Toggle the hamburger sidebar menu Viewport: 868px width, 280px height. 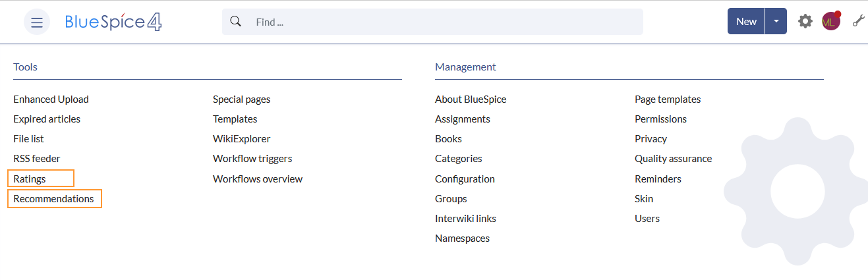click(37, 22)
